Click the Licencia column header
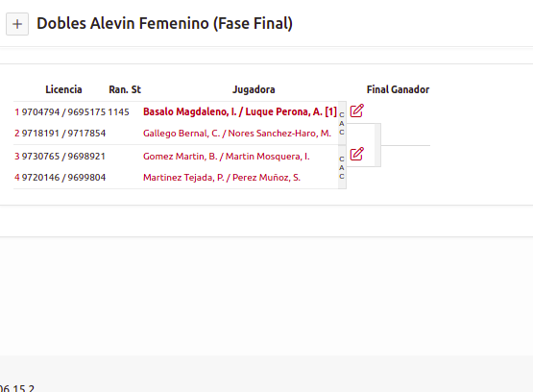 point(63,89)
